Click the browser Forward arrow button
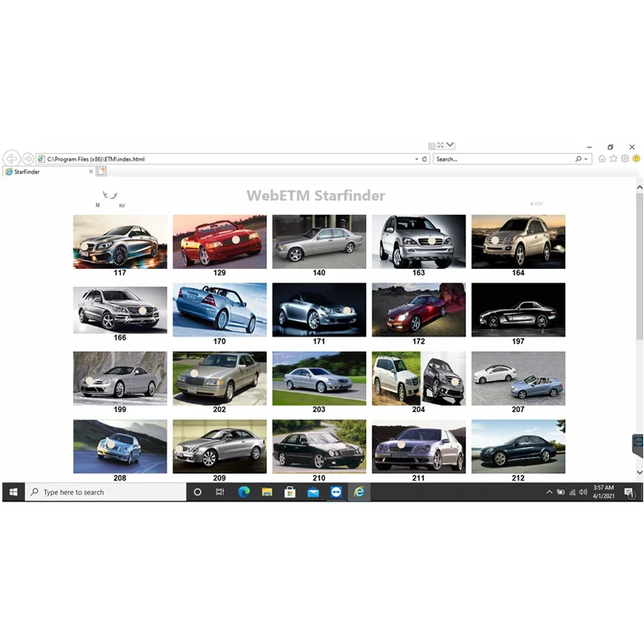 [28, 159]
